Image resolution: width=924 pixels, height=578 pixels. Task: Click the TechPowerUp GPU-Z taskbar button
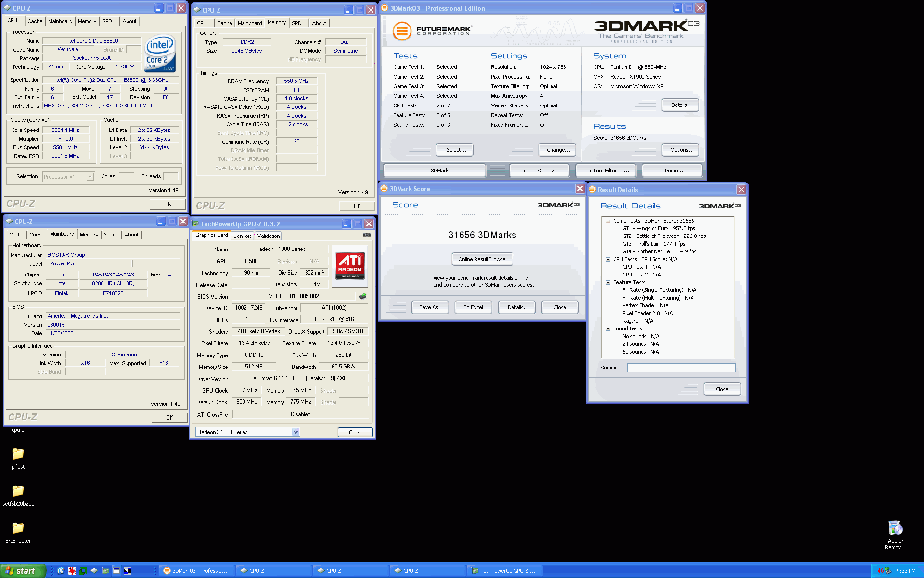[x=504, y=571]
